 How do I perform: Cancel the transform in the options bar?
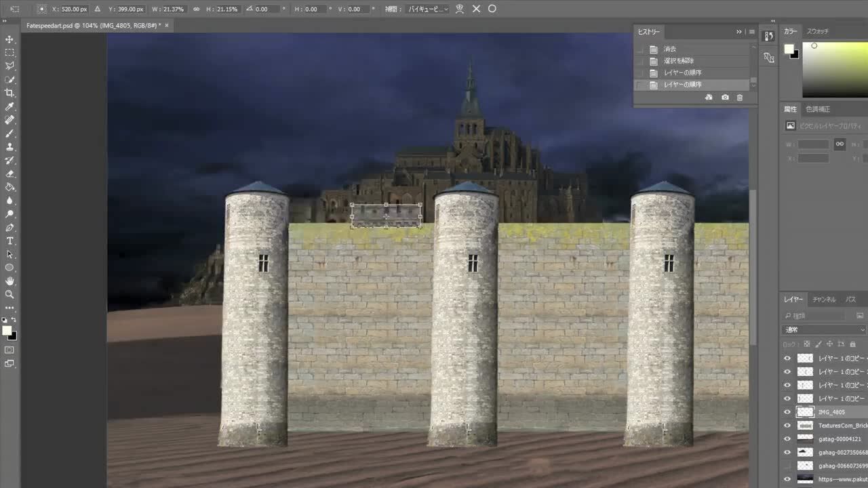pos(476,9)
